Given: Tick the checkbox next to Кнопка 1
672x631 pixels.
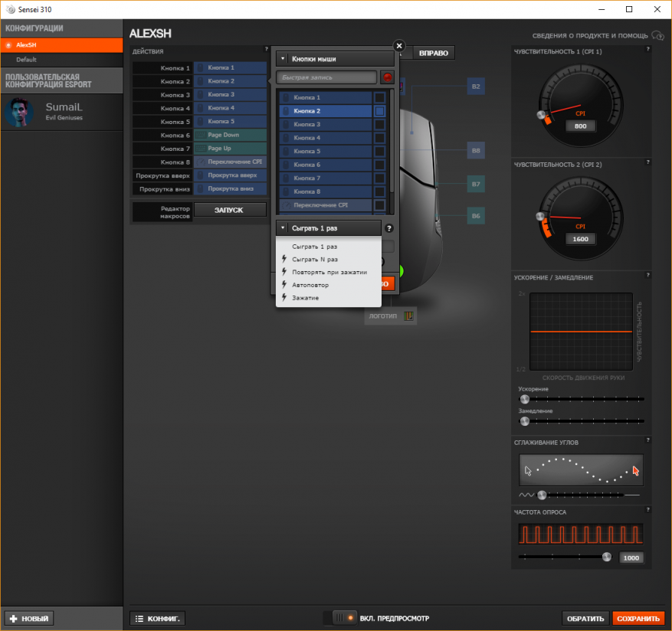Looking at the screenshot, I should coord(380,98).
